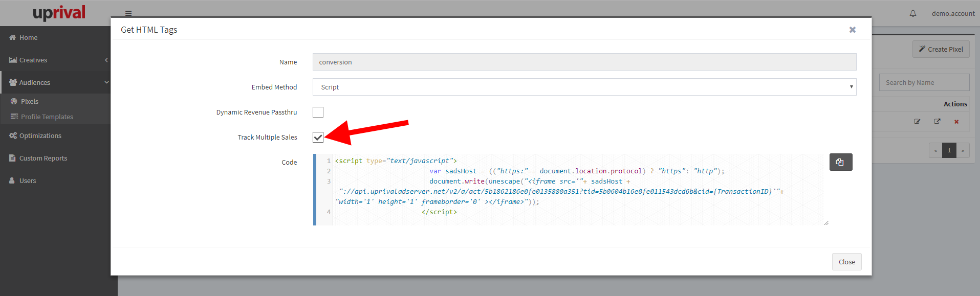
Task: Click the Get HTML Tags title
Action: coord(149,30)
